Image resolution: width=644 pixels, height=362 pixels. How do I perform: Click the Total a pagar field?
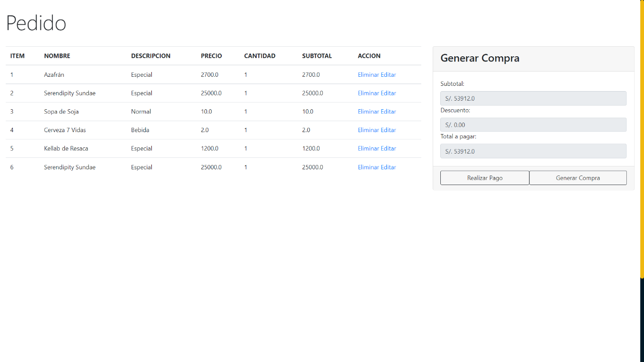pos(533,151)
